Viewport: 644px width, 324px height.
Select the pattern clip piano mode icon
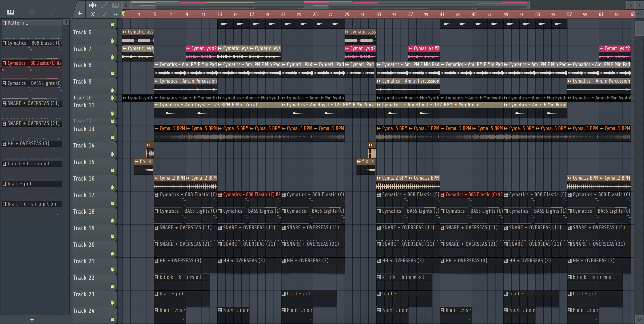point(116,5)
